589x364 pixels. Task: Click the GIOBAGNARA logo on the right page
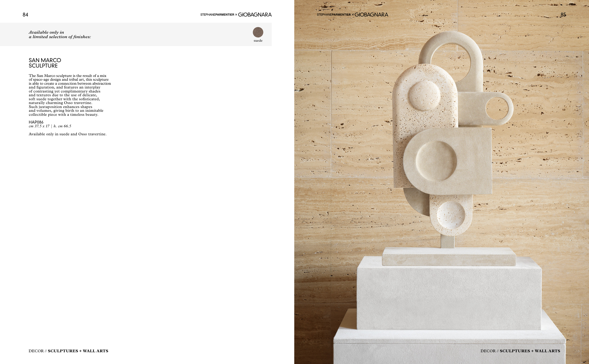tap(371, 15)
